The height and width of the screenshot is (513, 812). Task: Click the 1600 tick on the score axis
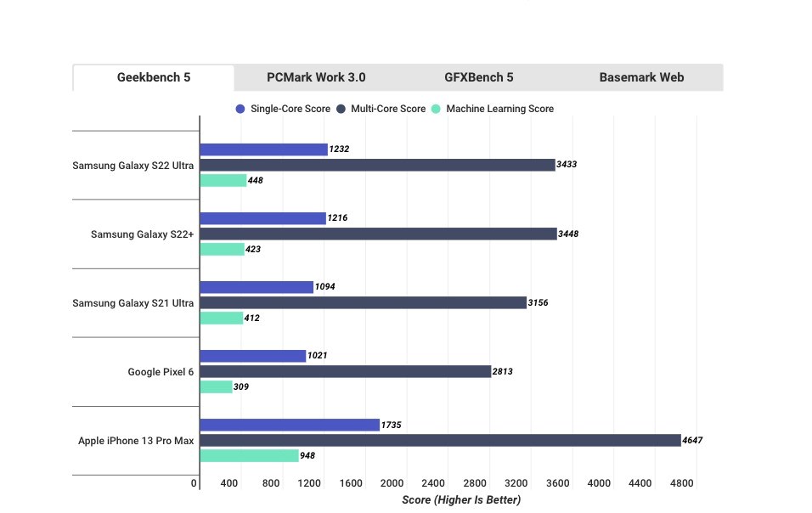coord(351,483)
